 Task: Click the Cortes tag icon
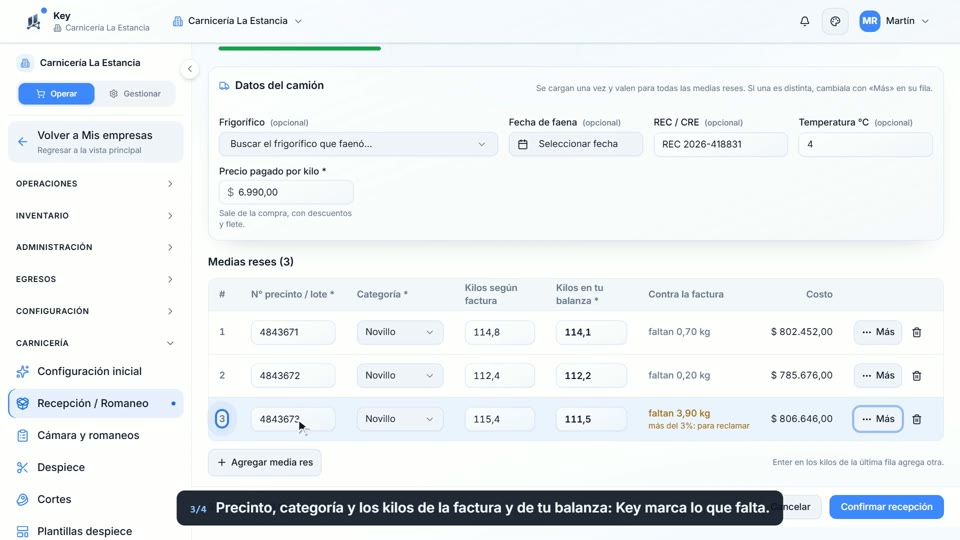coord(23,499)
